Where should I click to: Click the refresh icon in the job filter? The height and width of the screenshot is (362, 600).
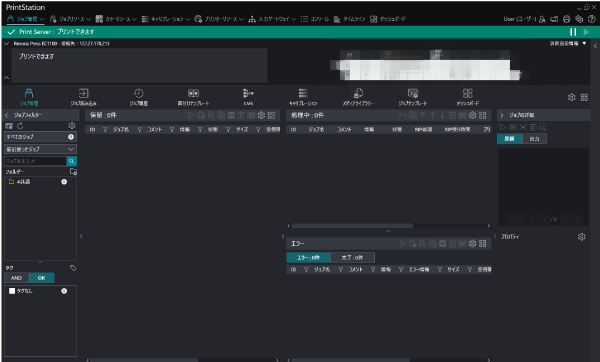pos(20,126)
